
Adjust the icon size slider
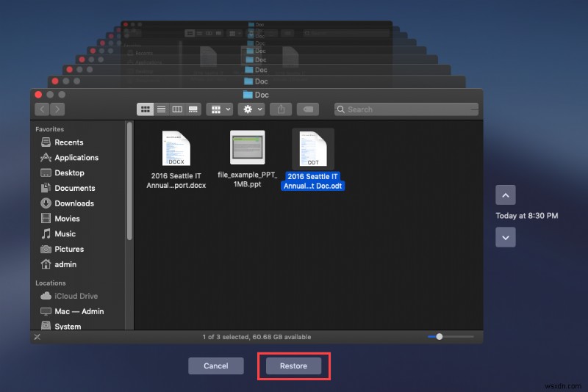(x=439, y=337)
